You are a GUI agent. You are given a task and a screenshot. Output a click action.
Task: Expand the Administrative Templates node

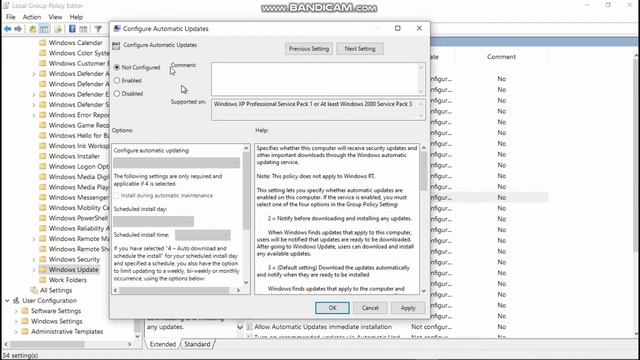16,331
